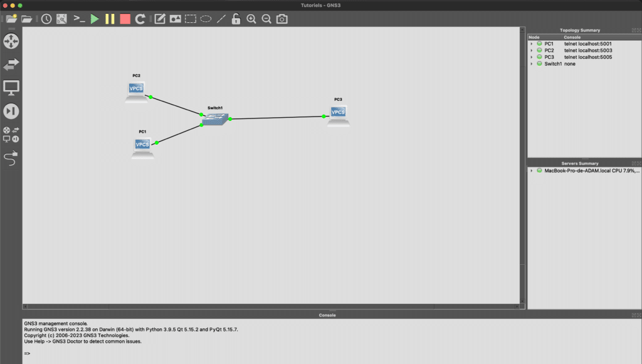Click the PC1 label on canvas
Screen dimensions: 642x364
point(142,132)
